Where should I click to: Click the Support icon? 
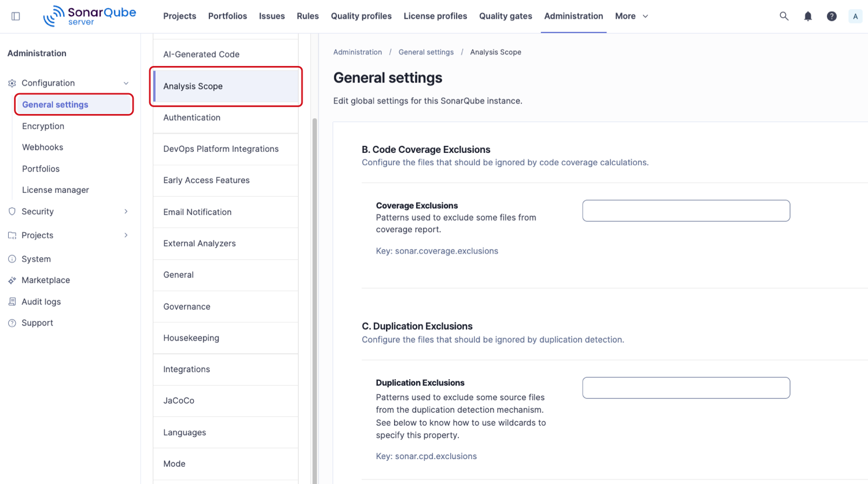coord(12,323)
